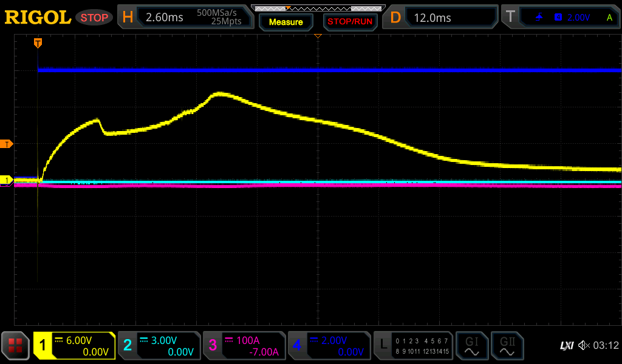Open the GII waveform generator
Screen dimensions: 622x364
click(x=507, y=346)
